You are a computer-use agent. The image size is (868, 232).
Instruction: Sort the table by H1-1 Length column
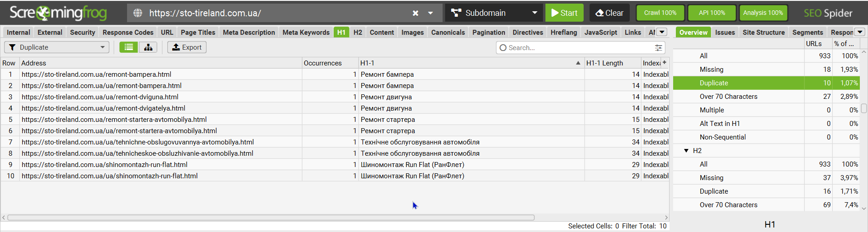click(x=604, y=63)
